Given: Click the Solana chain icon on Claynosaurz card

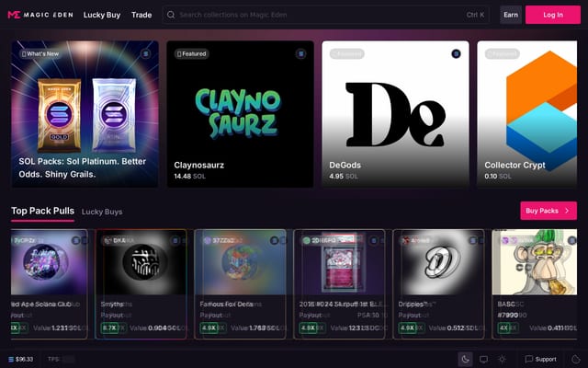Looking at the screenshot, I should pyautogui.click(x=300, y=53).
